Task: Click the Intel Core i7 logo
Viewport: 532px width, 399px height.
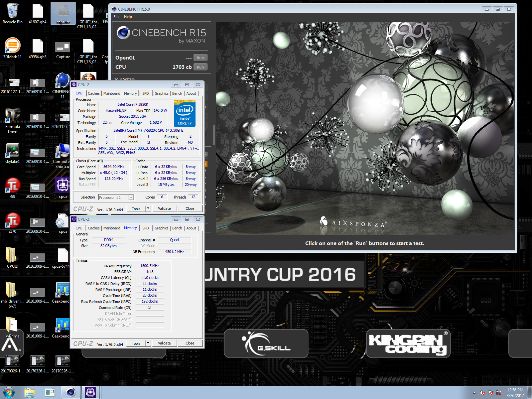Action: click(185, 113)
